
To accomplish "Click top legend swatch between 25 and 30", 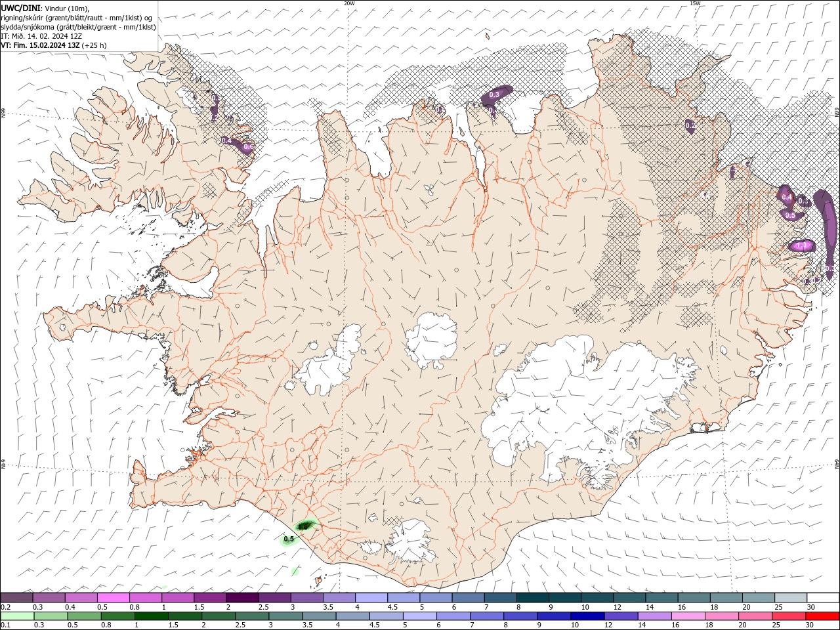I will [x=790, y=598].
